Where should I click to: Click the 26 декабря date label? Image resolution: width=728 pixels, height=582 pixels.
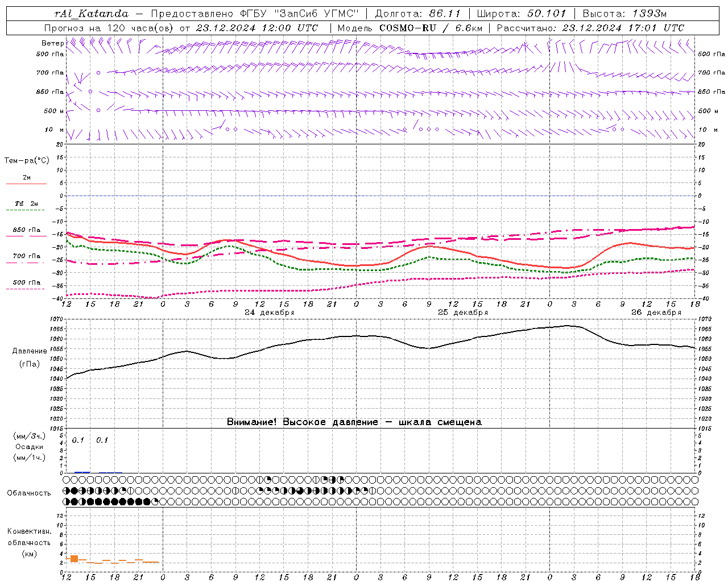tap(656, 313)
